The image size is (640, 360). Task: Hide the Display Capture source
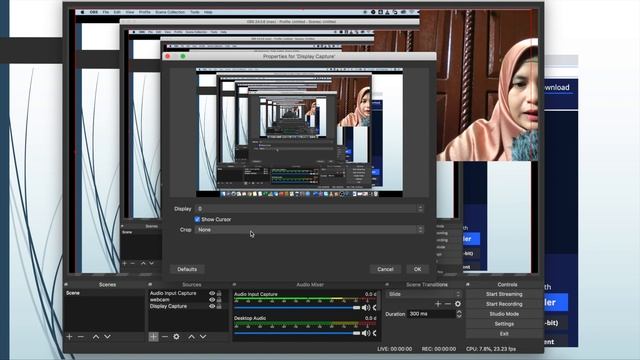click(212, 306)
